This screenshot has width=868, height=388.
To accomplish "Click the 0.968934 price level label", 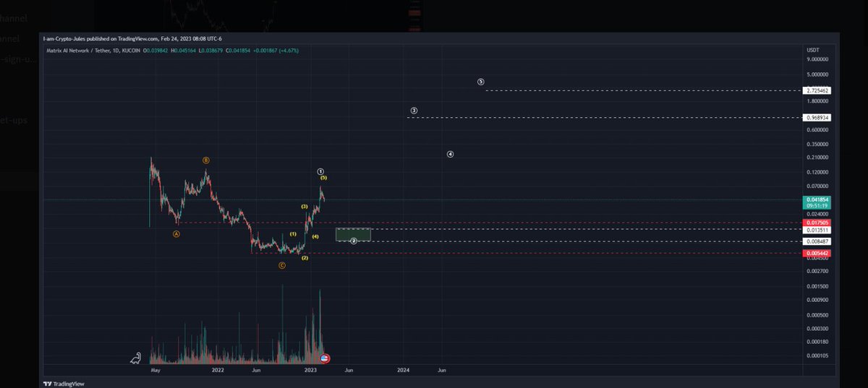I will (x=817, y=117).
